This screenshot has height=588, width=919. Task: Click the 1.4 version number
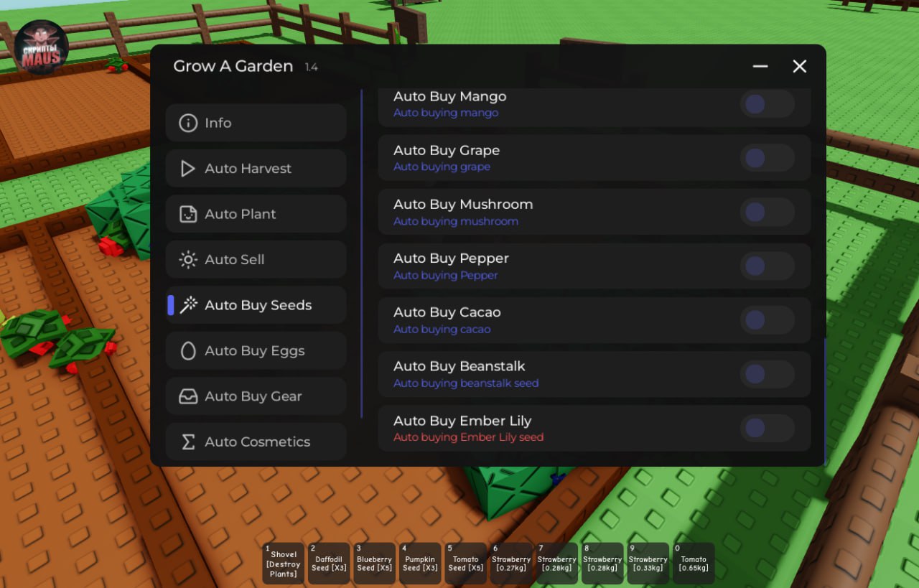pyautogui.click(x=312, y=67)
